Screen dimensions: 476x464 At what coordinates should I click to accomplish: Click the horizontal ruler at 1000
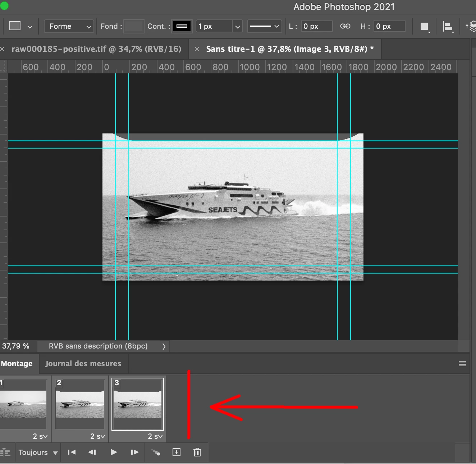[x=250, y=67]
